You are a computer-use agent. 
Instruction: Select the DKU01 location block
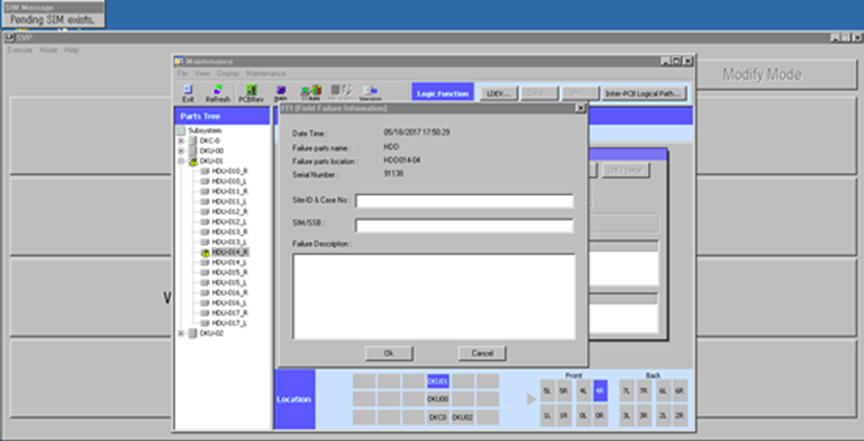[437, 381]
